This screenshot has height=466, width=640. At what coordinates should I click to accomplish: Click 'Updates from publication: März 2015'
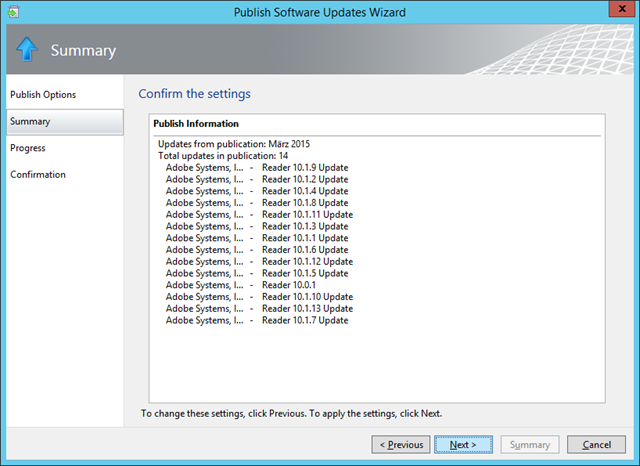[234, 144]
